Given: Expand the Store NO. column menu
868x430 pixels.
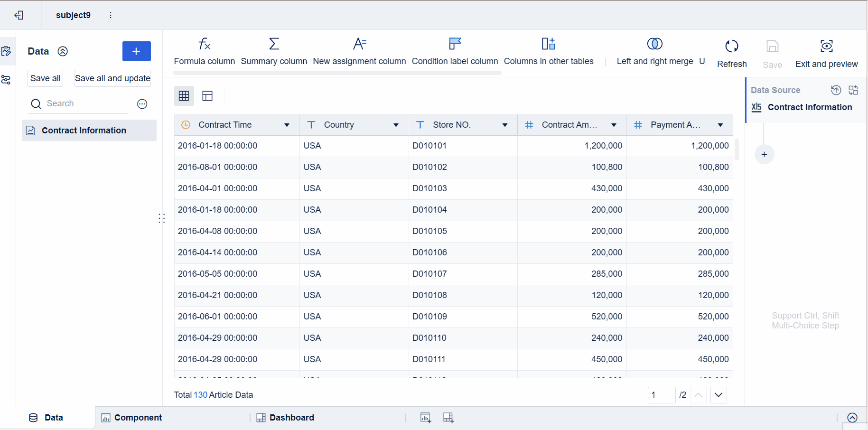Looking at the screenshot, I should click(505, 125).
